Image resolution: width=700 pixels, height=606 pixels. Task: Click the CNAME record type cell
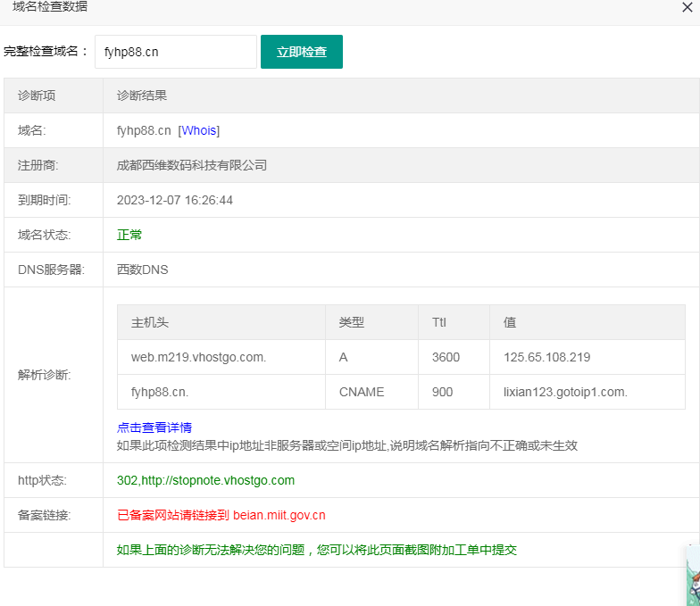362,392
